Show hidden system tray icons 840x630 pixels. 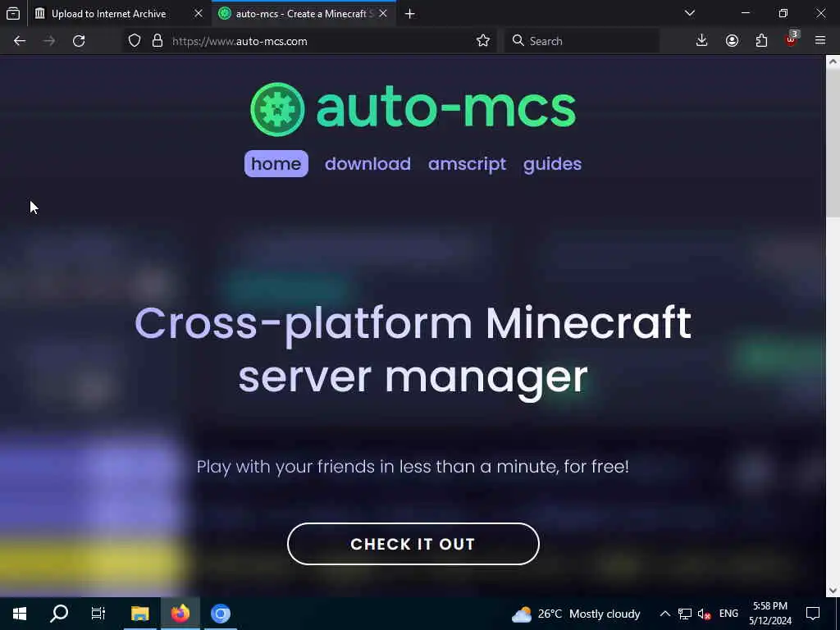(664, 614)
